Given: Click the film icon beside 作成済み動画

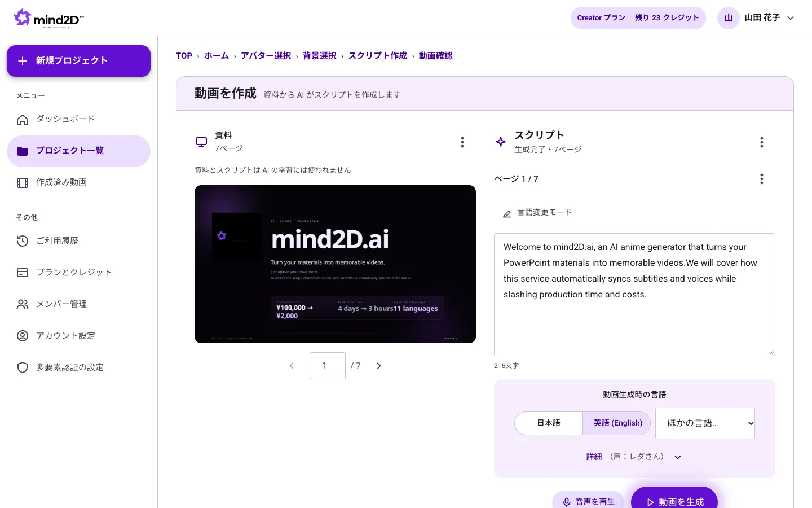Looking at the screenshot, I should [23, 183].
